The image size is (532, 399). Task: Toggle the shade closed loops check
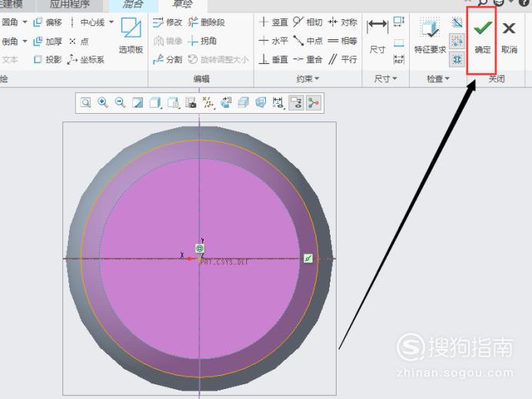457,59
